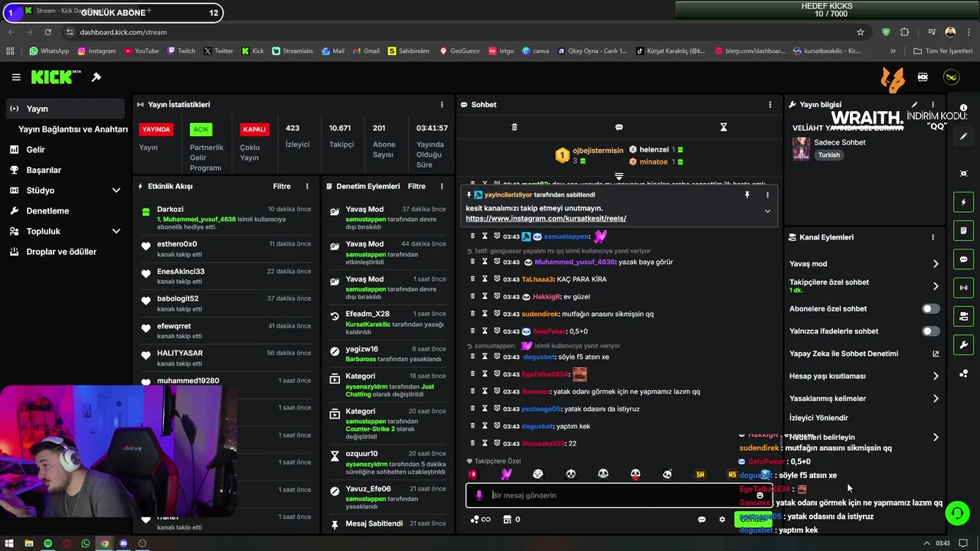
Task: Open Yasaklanmış kelimeler arrow
Action: pos(936,399)
